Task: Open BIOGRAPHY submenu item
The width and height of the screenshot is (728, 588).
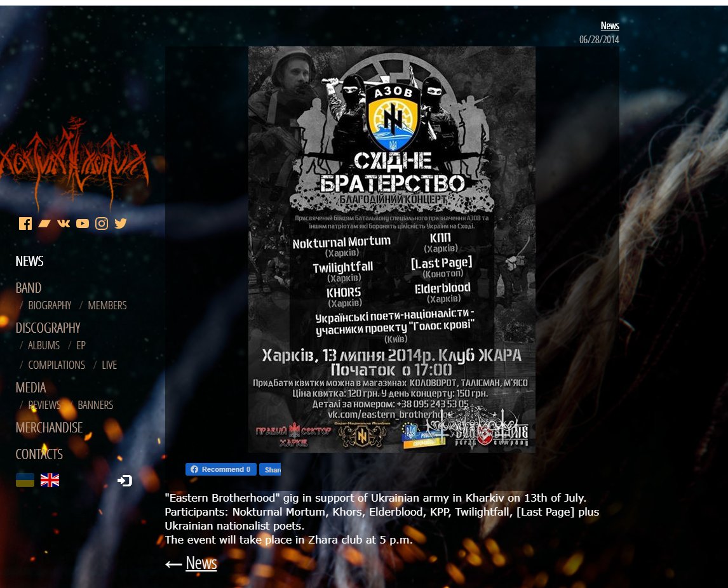Action: 50,305
